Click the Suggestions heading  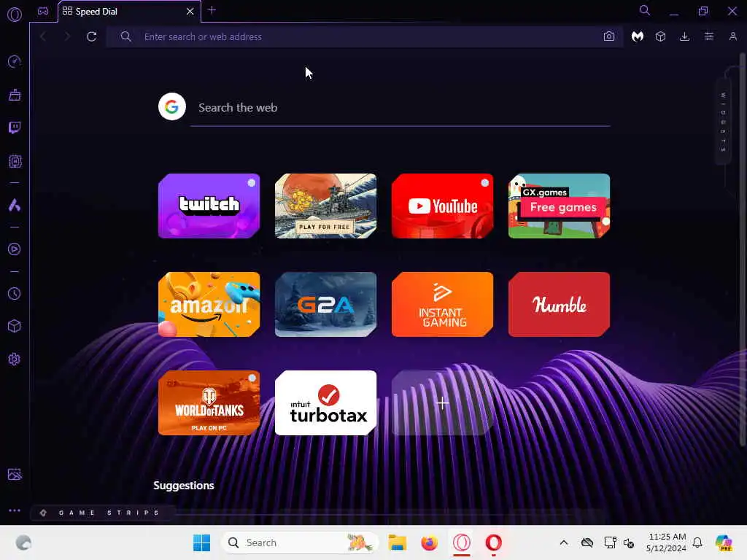[183, 485]
